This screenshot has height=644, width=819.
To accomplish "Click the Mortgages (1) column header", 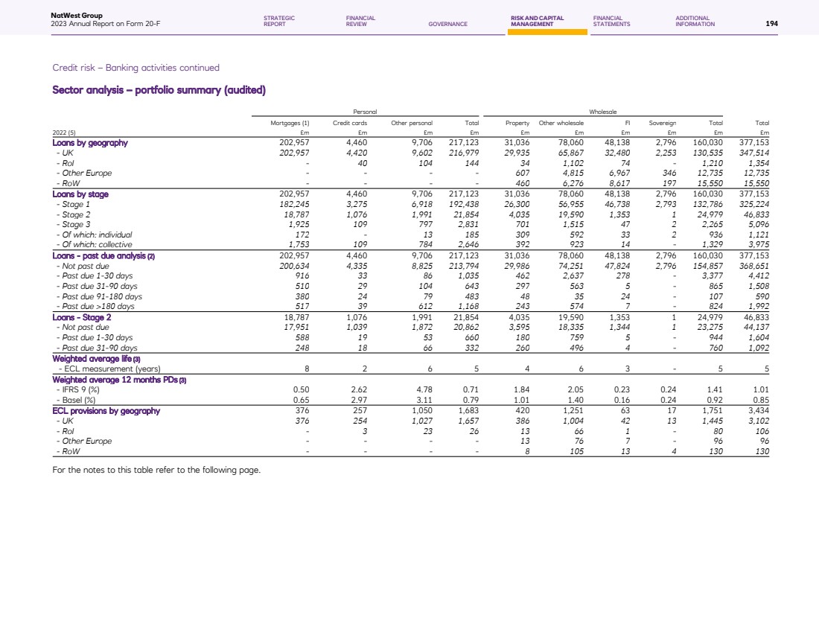I will 292,122.
